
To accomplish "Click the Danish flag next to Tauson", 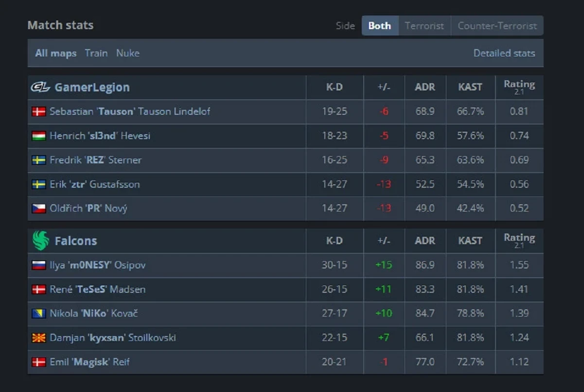I will click(x=39, y=111).
